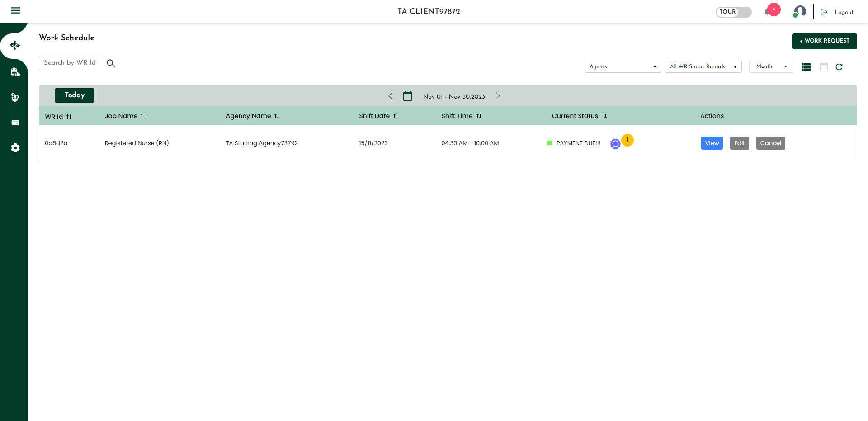
Task: View details of work request 0a5d2a
Action: pyautogui.click(x=712, y=143)
